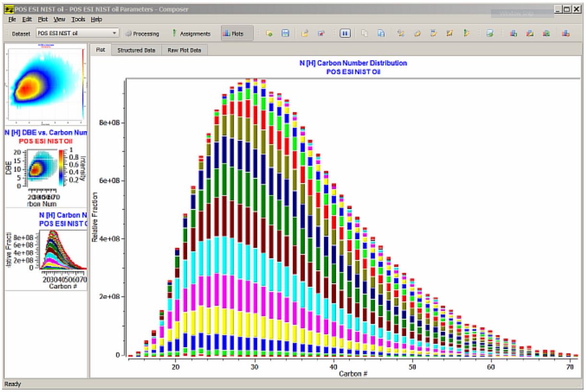Click the green flag toolbar icon
Image resolution: width=586 pixels, height=392 pixels.
coord(465,34)
